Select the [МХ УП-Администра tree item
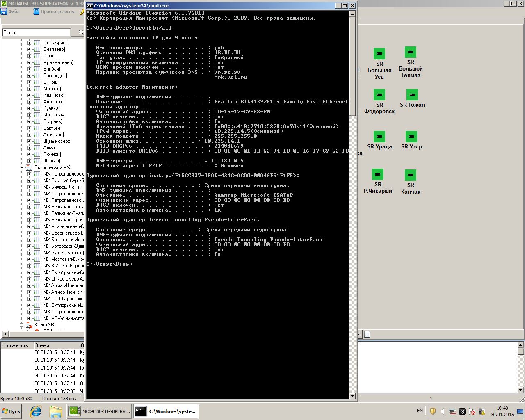This screenshot has height=420, width=525. [x=63, y=318]
